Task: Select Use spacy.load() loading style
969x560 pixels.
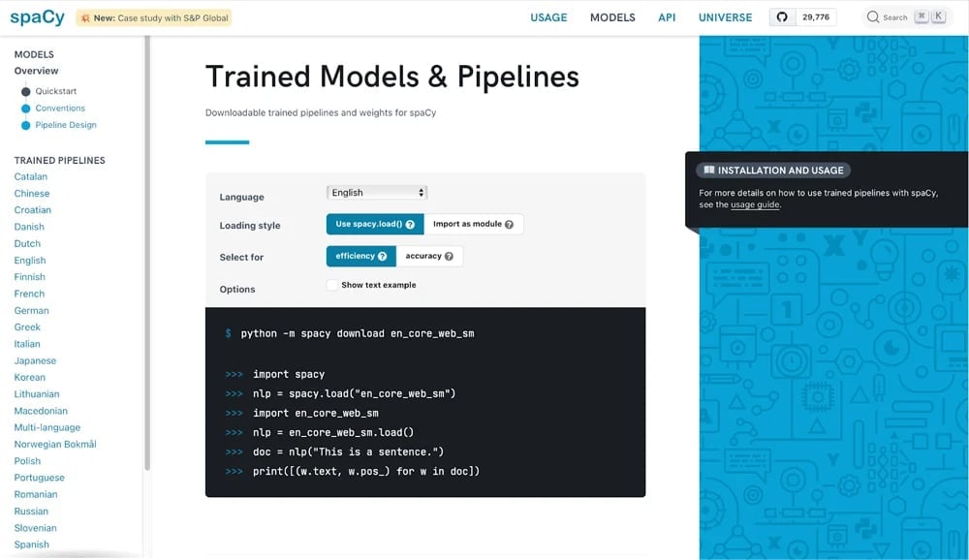Action: [374, 225]
